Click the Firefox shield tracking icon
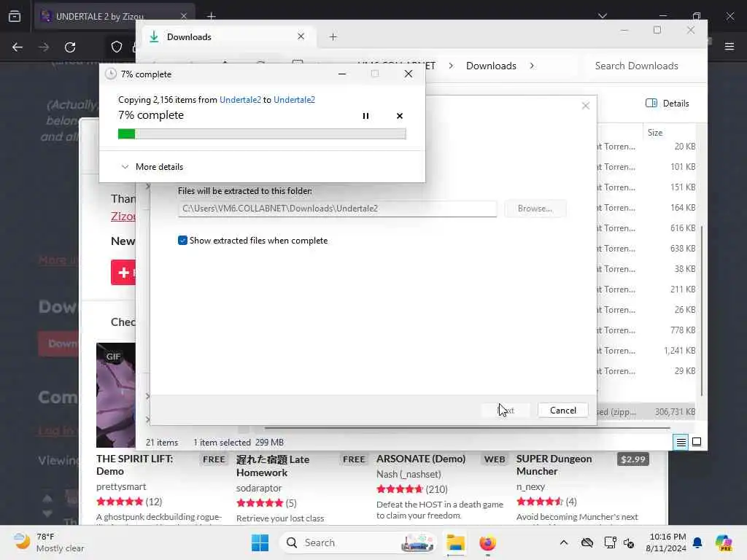747x560 pixels. (116, 47)
